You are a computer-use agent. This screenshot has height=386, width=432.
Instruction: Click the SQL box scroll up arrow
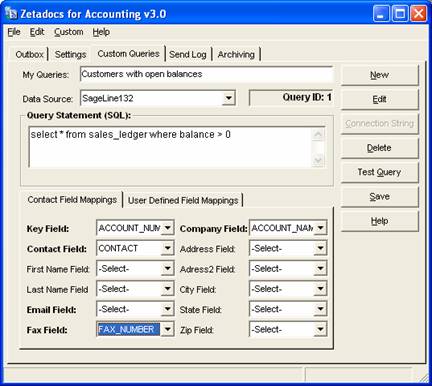point(318,134)
